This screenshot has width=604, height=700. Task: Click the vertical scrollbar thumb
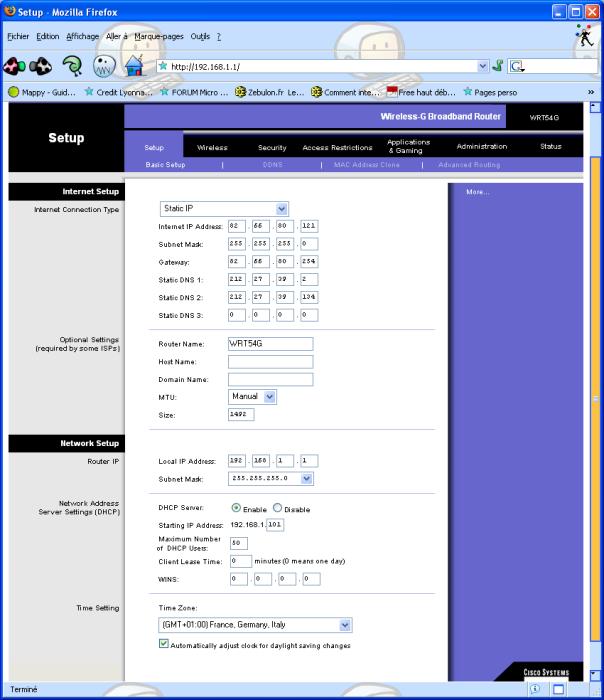[x=595, y=399]
